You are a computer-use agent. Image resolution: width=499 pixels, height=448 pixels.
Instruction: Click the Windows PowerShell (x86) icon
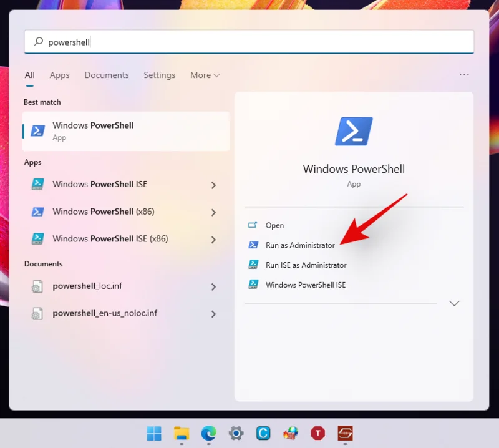coord(37,212)
